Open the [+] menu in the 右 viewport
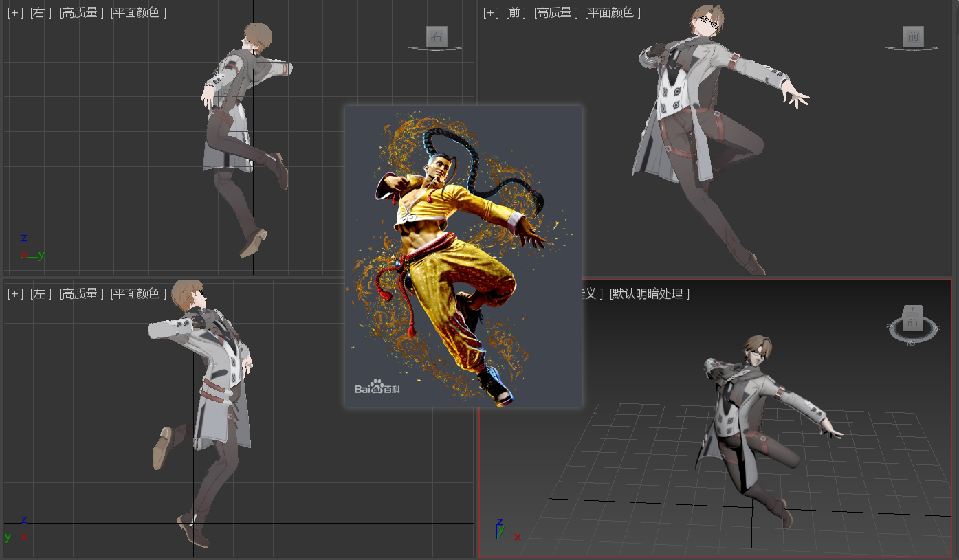Image resolution: width=959 pixels, height=560 pixels. (x=15, y=12)
